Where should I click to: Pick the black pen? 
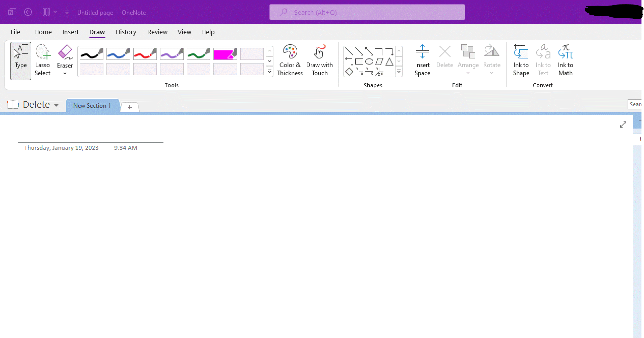(x=92, y=54)
